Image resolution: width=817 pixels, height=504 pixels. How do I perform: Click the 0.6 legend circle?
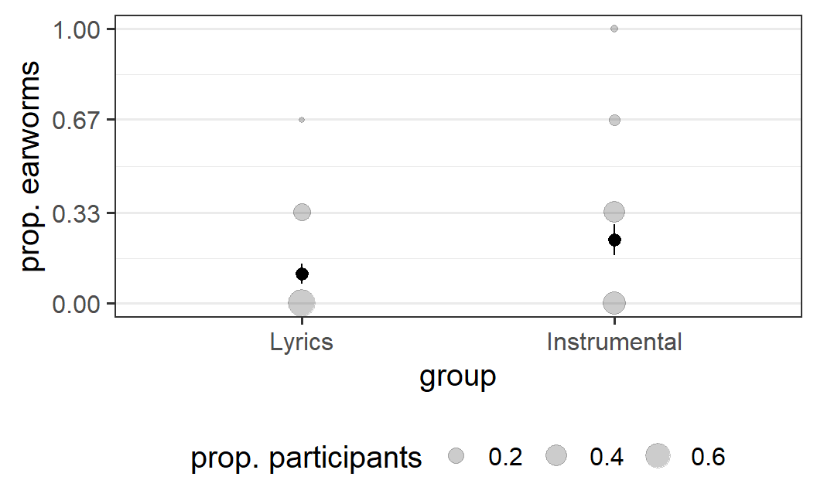[658, 456]
